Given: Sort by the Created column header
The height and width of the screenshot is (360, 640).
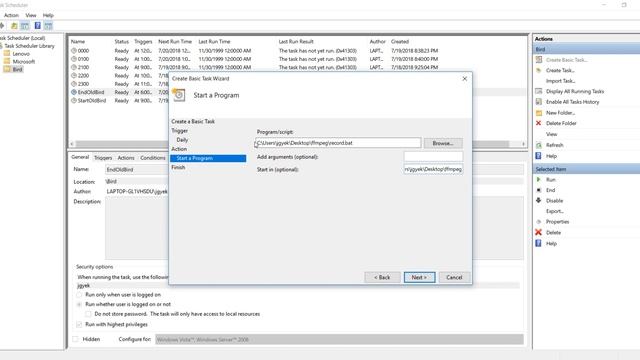Looking at the screenshot, I should [400, 41].
